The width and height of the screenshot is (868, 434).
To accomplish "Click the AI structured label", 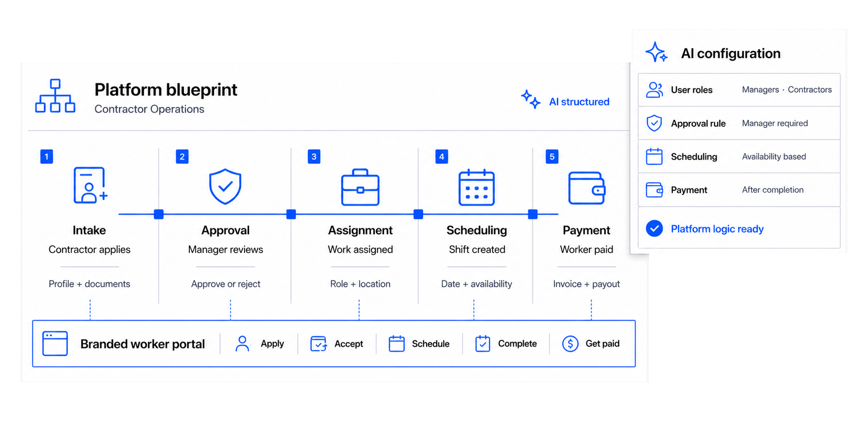I will [579, 102].
